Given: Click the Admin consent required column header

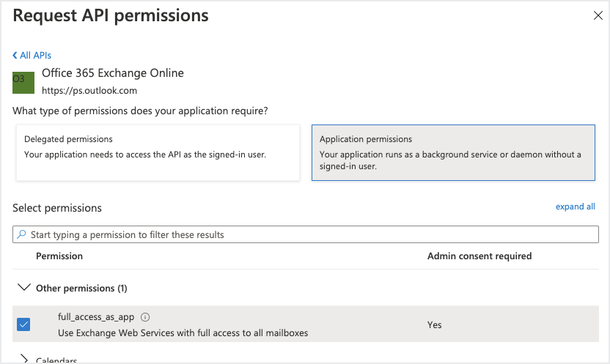Looking at the screenshot, I should [x=479, y=256].
